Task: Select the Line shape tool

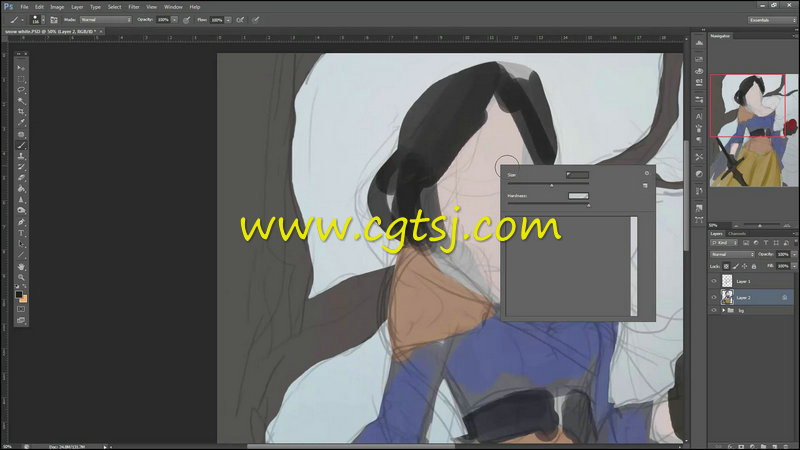Action: coord(21,255)
